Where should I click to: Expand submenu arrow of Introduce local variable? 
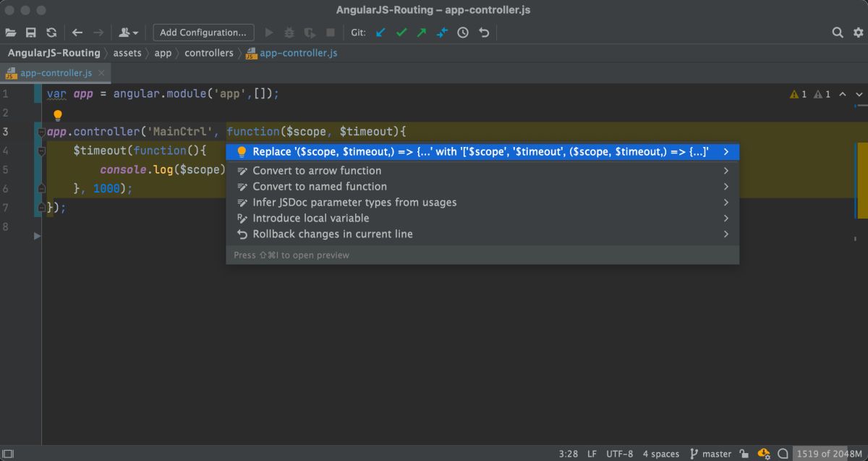pyautogui.click(x=726, y=219)
